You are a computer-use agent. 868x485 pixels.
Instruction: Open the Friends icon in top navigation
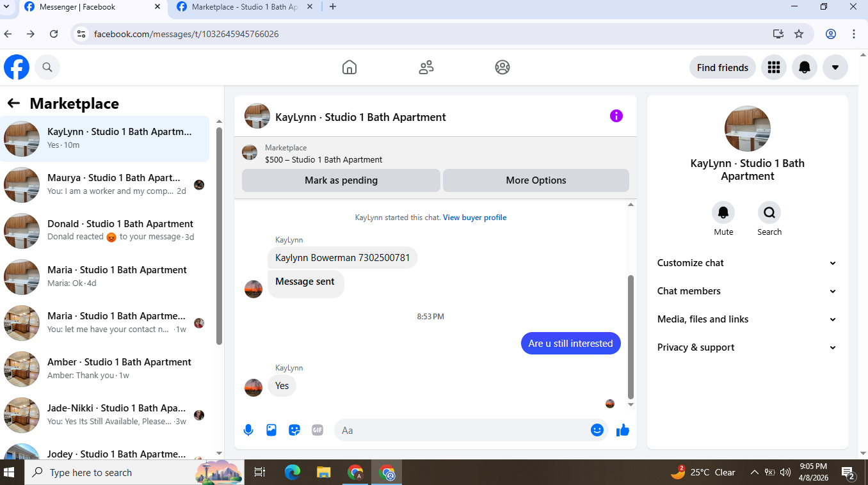click(426, 67)
